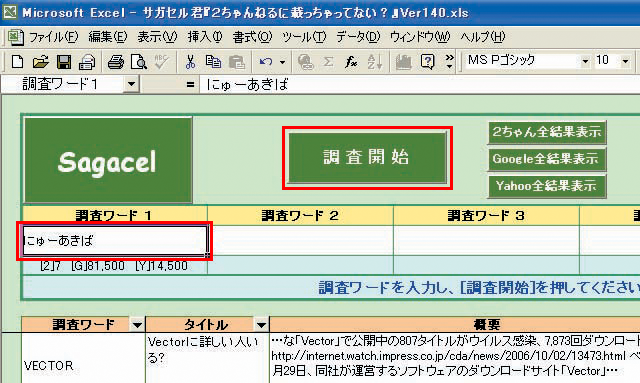Click the Copy icon in the toolbar

click(x=213, y=62)
